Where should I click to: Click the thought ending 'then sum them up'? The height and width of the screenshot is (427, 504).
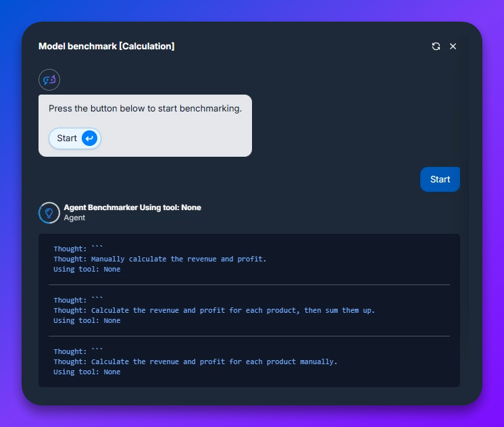[x=214, y=310]
